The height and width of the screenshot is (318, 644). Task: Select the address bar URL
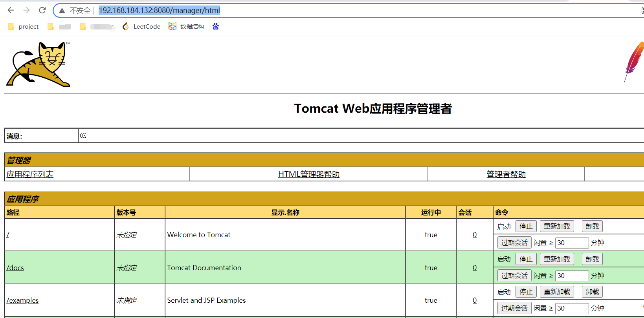(159, 11)
